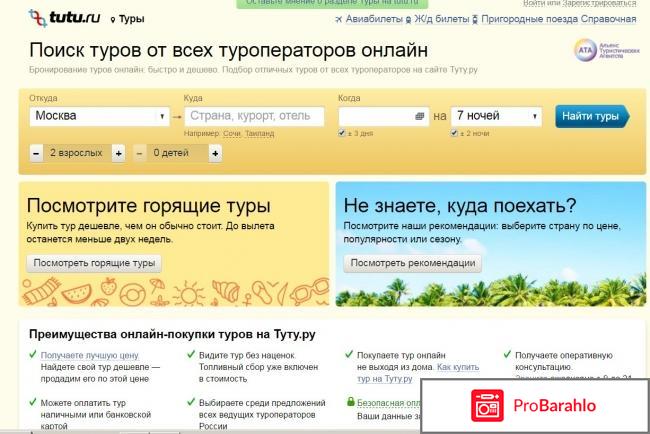Click the Найти туры button
The width and height of the screenshot is (650, 434).
592,116
